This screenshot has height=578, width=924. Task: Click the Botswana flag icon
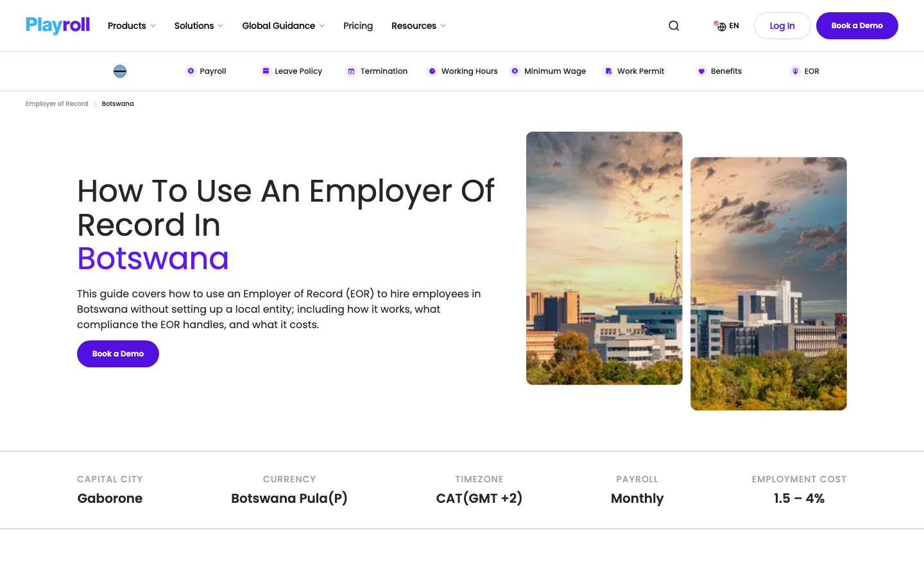[120, 71]
